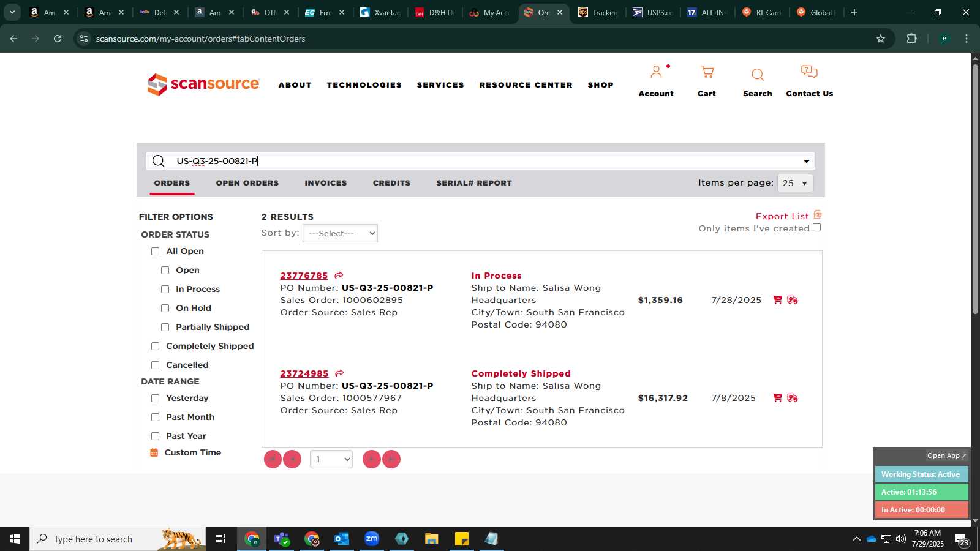Open the Cart icon
Screen dimensions: 980x551
[x=707, y=72]
